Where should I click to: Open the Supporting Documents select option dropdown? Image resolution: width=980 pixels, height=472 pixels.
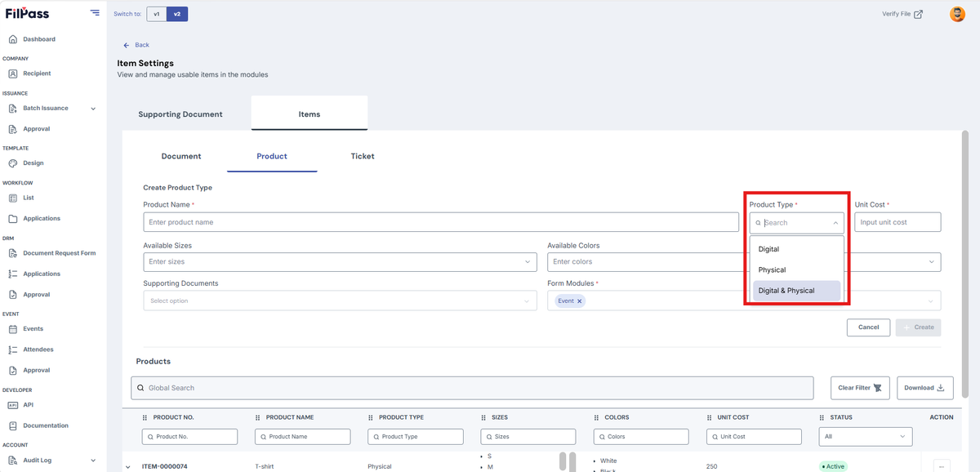click(340, 301)
